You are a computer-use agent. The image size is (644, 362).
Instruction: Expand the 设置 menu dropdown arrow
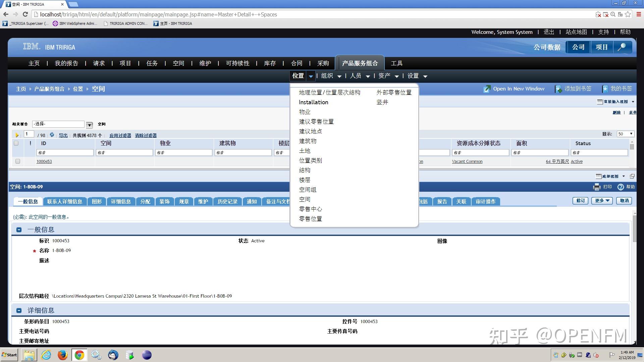point(425,76)
